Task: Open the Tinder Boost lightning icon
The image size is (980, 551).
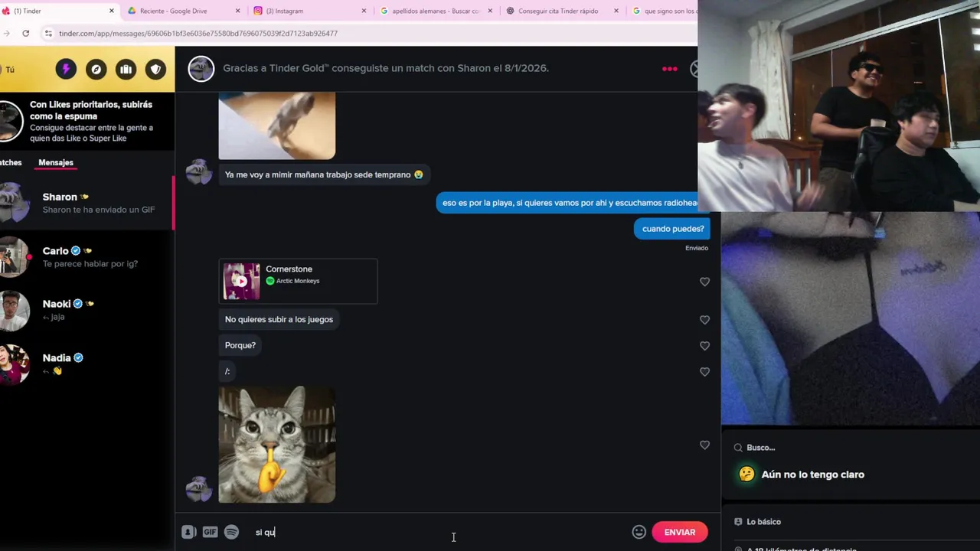Action: tap(66, 69)
